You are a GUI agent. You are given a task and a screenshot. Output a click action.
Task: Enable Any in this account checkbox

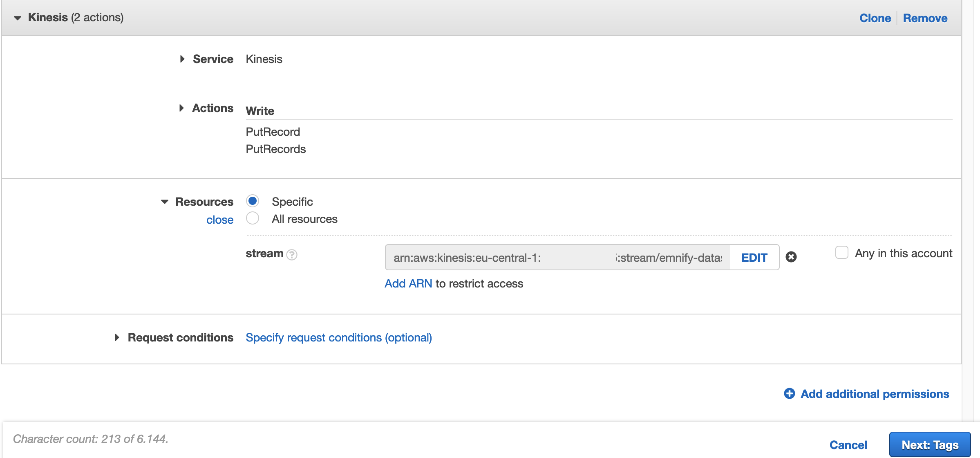click(x=843, y=253)
